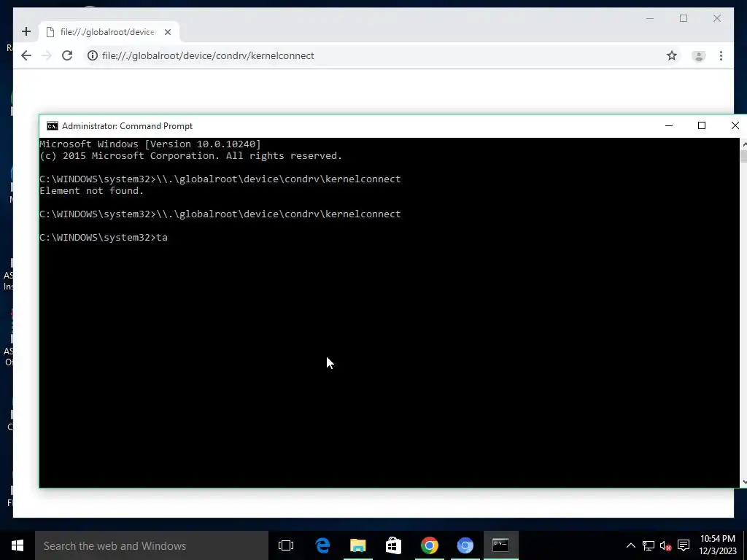
Task: Click the Command Prompt scroll down arrow
Action: pos(743,482)
